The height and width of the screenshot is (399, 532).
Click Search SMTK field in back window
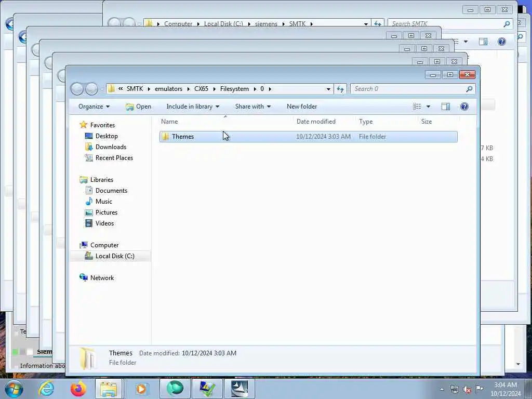pos(449,24)
